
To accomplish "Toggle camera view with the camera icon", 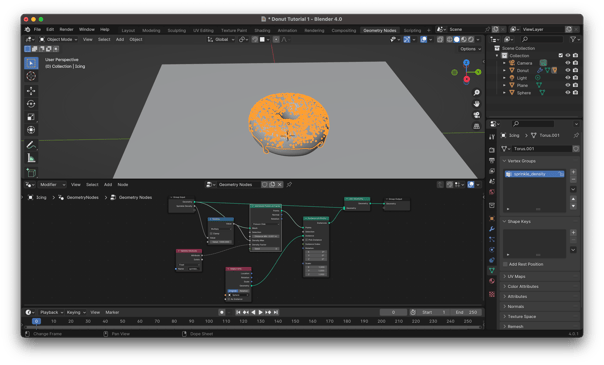I will coord(476,115).
